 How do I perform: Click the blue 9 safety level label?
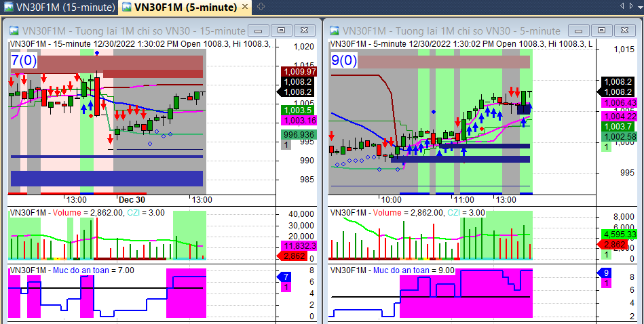(x=605, y=272)
